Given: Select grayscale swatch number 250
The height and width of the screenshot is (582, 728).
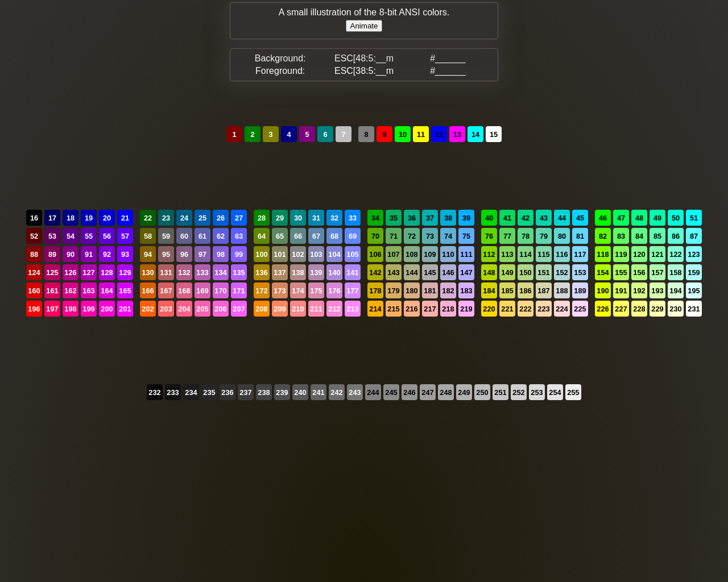Looking at the screenshot, I should tap(482, 392).
